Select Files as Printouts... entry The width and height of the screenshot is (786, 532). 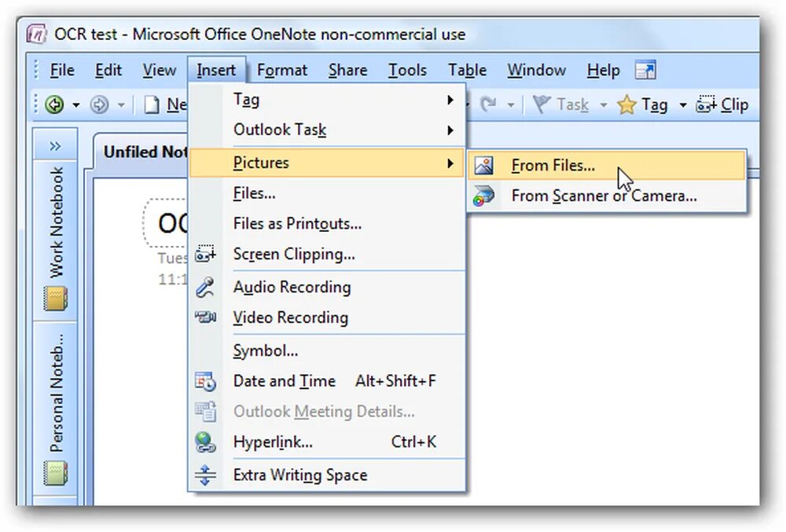pos(327,223)
